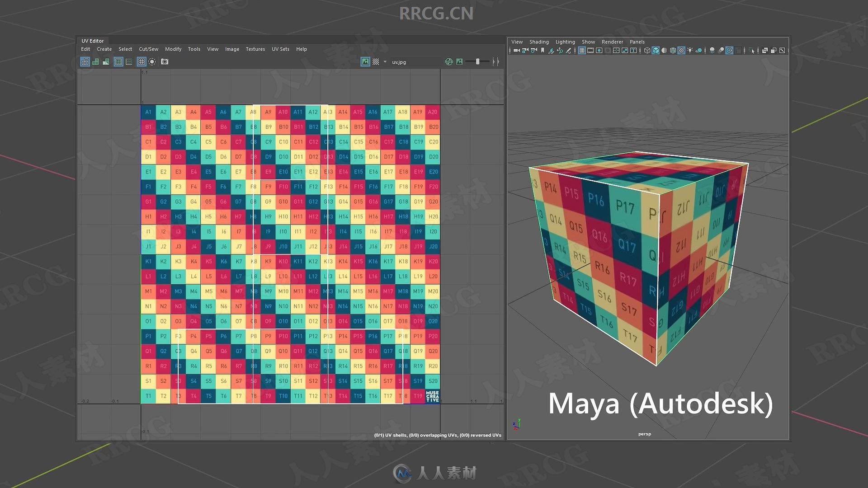Open the Panels menu in viewport

[x=637, y=42]
